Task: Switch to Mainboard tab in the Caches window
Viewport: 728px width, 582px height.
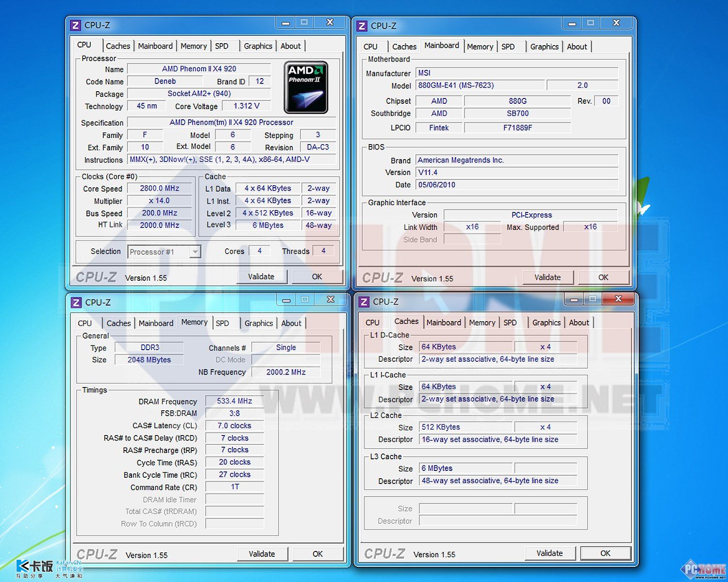Action: click(x=444, y=323)
